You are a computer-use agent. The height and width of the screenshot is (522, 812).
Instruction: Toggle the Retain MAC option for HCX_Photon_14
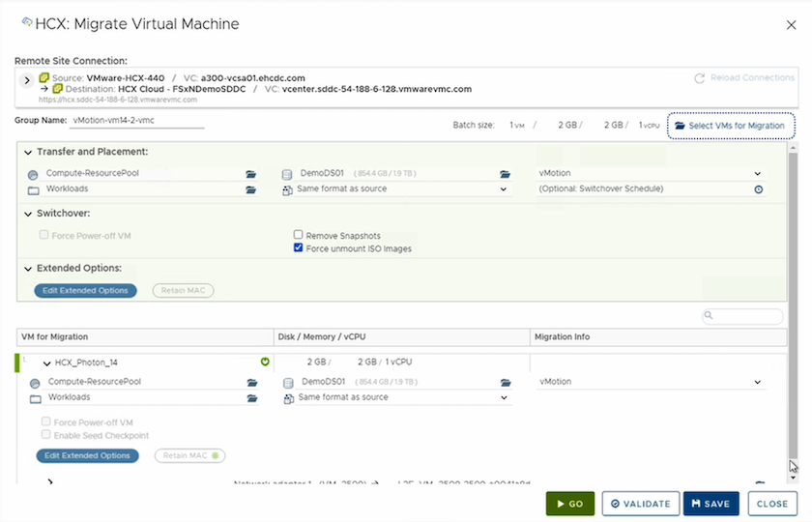click(189, 455)
